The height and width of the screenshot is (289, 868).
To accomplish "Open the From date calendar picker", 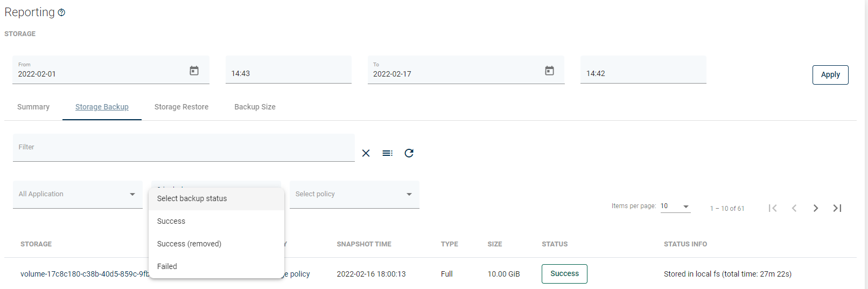I will point(194,71).
